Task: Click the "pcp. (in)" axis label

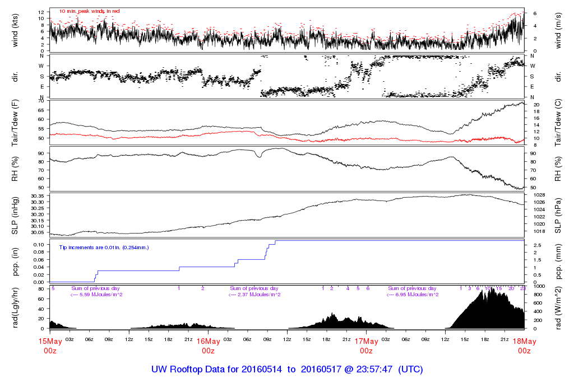Action: click(x=15, y=262)
